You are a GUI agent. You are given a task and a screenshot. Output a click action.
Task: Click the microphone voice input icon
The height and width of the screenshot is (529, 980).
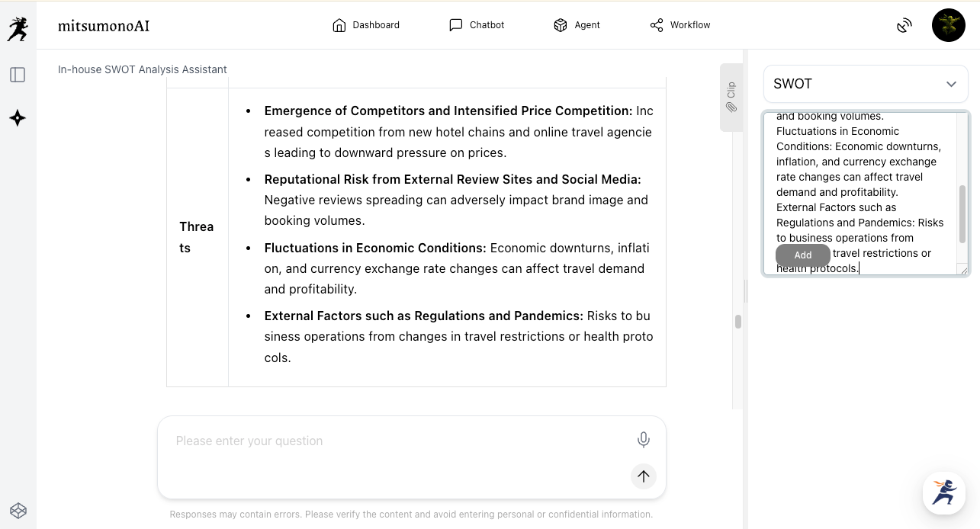pos(644,440)
